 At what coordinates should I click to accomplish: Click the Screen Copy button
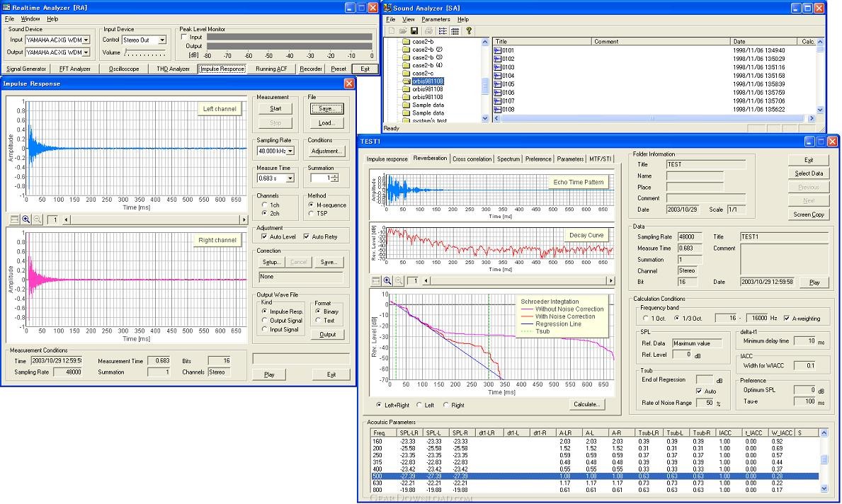point(809,214)
